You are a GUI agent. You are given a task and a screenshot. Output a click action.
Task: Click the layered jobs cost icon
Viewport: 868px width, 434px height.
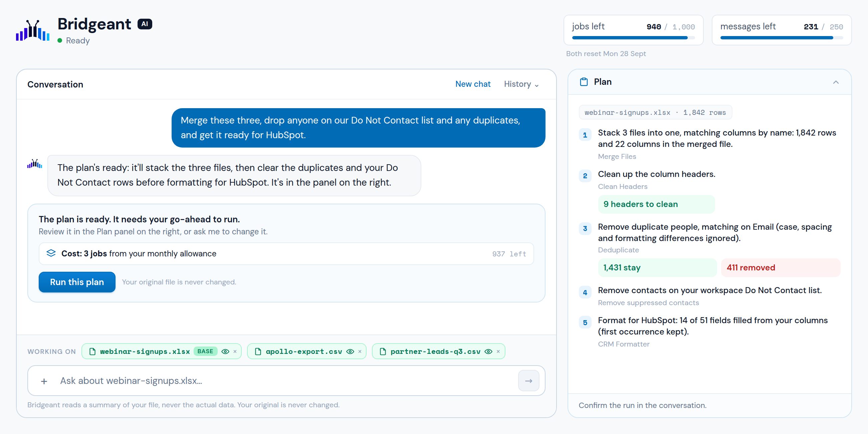[51, 253]
